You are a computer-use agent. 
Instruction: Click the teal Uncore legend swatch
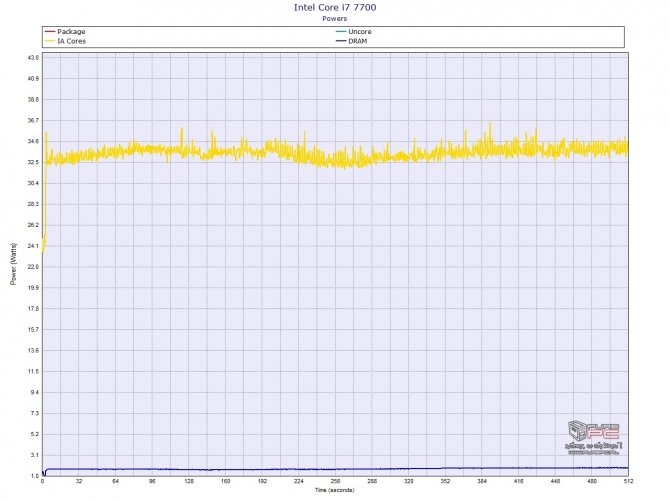click(341, 32)
